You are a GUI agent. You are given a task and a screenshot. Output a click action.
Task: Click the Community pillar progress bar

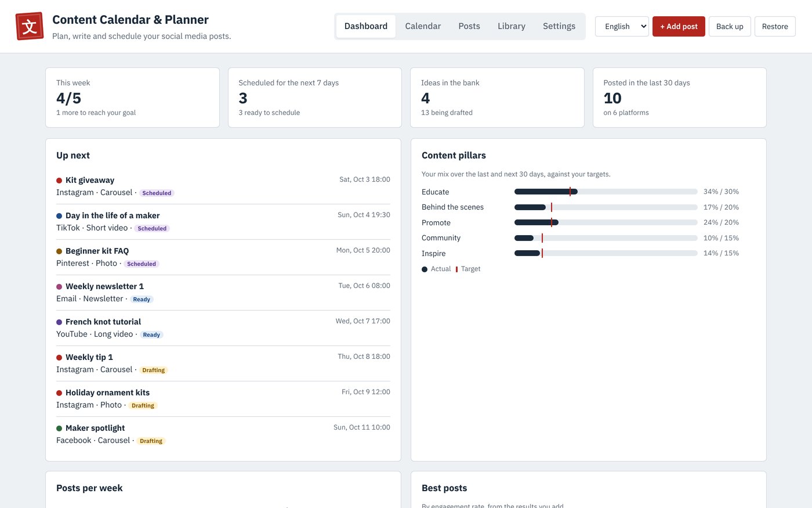point(606,238)
